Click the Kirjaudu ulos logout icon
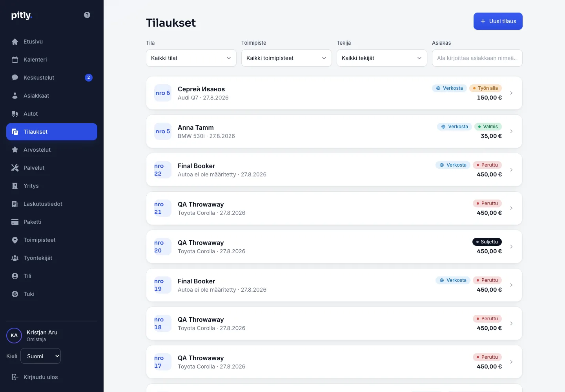This screenshot has width=565, height=392. coord(15,377)
